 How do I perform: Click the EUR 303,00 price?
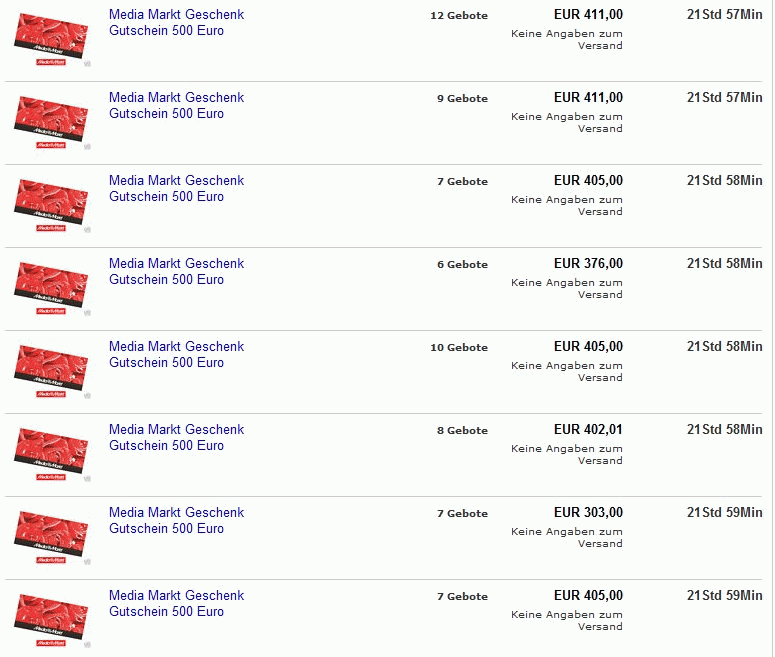click(588, 512)
